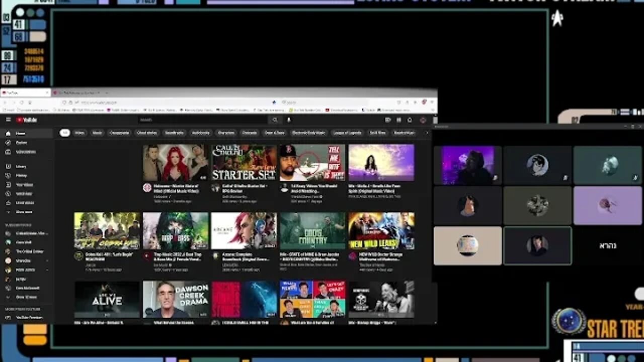Open the Arcane soundtrack video thumbnail
This screenshot has width=644, height=362.
tap(244, 231)
